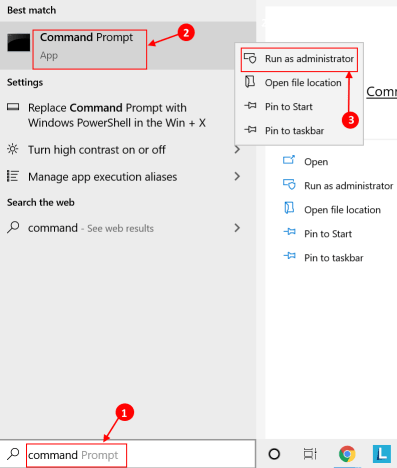Click Run as administrator in right pane
The image size is (397, 468).
pyautogui.click(x=349, y=186)
